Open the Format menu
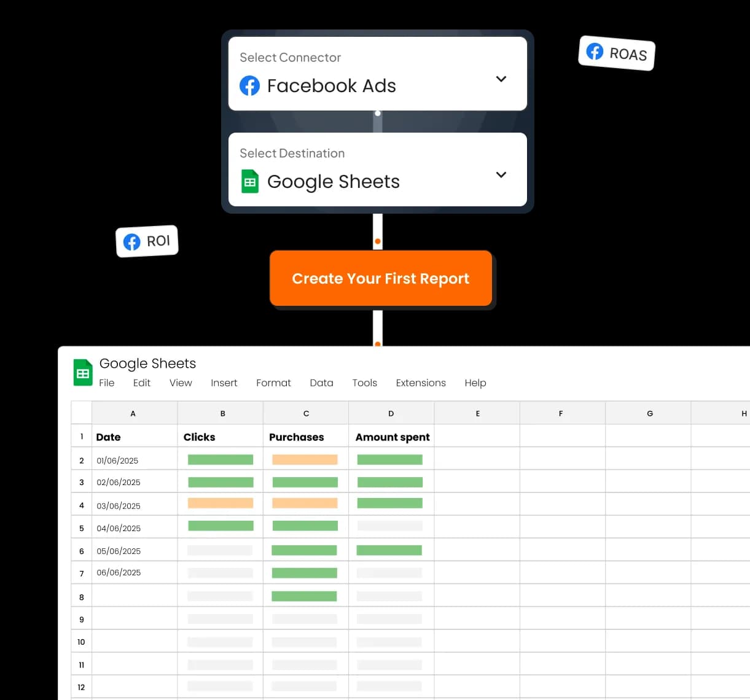Image resolution: width=750 pixels, height=700 pixels. (273, 383)
